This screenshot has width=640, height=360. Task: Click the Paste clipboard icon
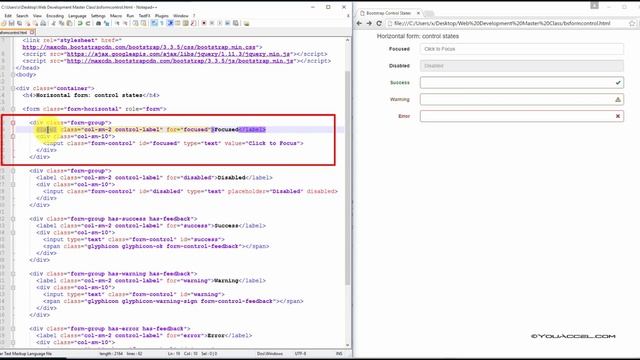click(69, 23)
